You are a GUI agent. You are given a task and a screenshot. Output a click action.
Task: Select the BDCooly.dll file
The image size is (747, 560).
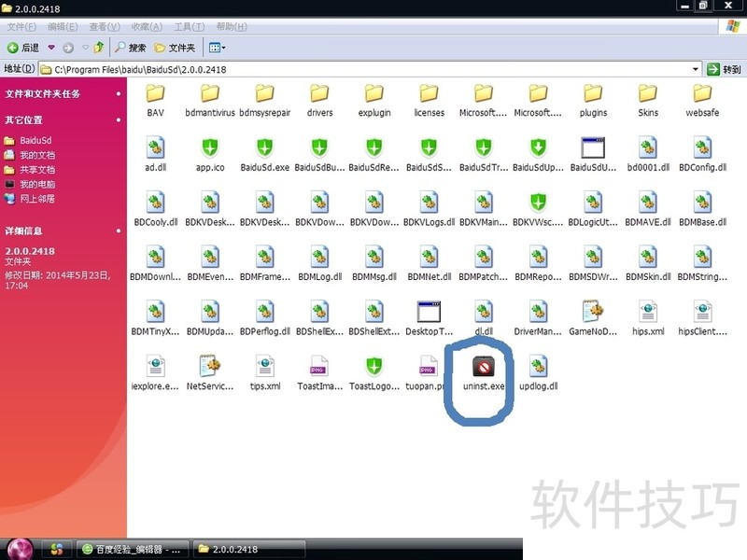click(x=156, y=209)
